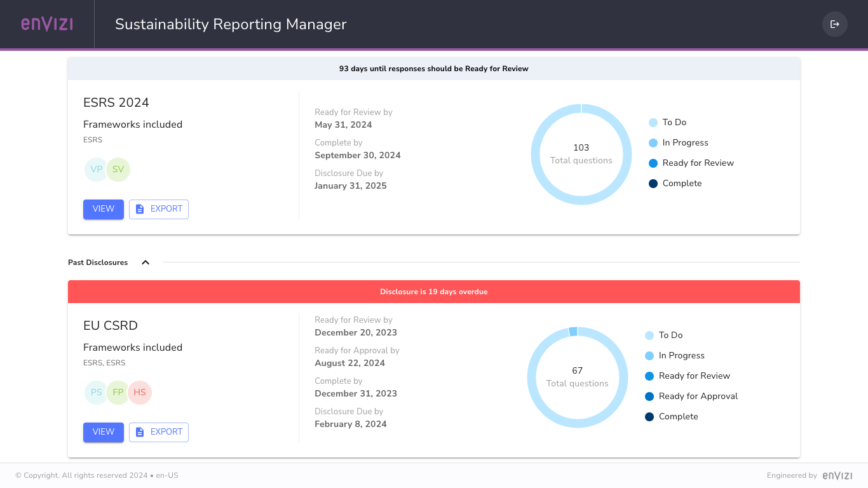Click the 19 days overdue warning banner

pyautogui.click(x=434, y=292)
